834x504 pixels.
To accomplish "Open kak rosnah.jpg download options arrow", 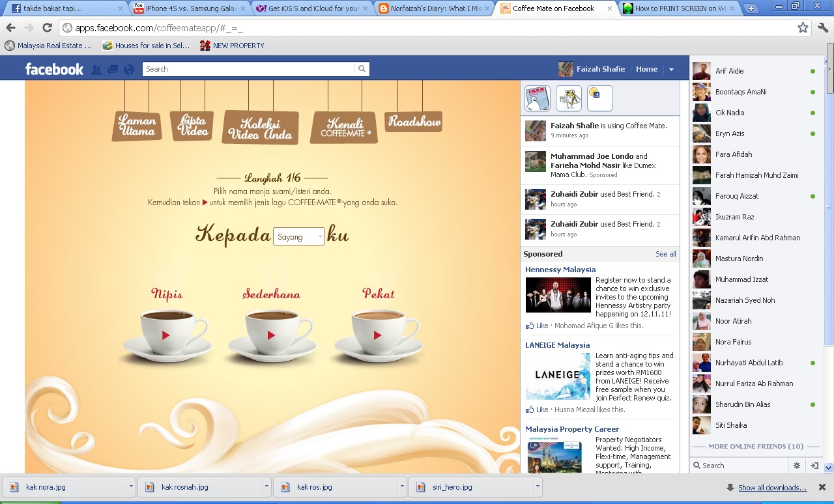I will coord(266,486).
